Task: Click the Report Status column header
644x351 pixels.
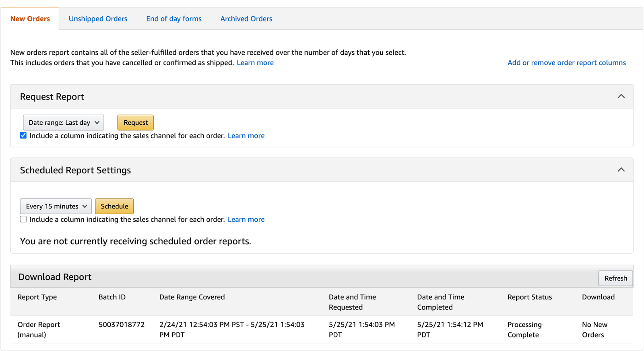Action: (x=529, y=297)
